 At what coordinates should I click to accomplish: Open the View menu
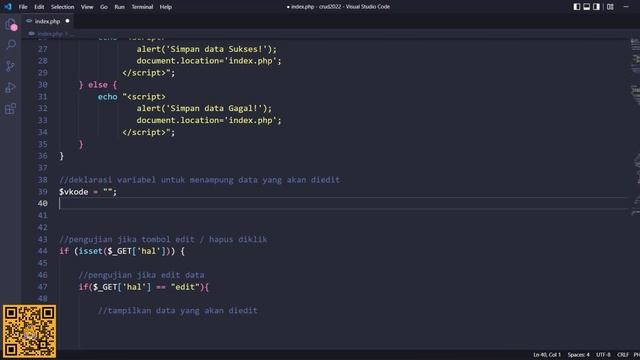tap(87, 7)
